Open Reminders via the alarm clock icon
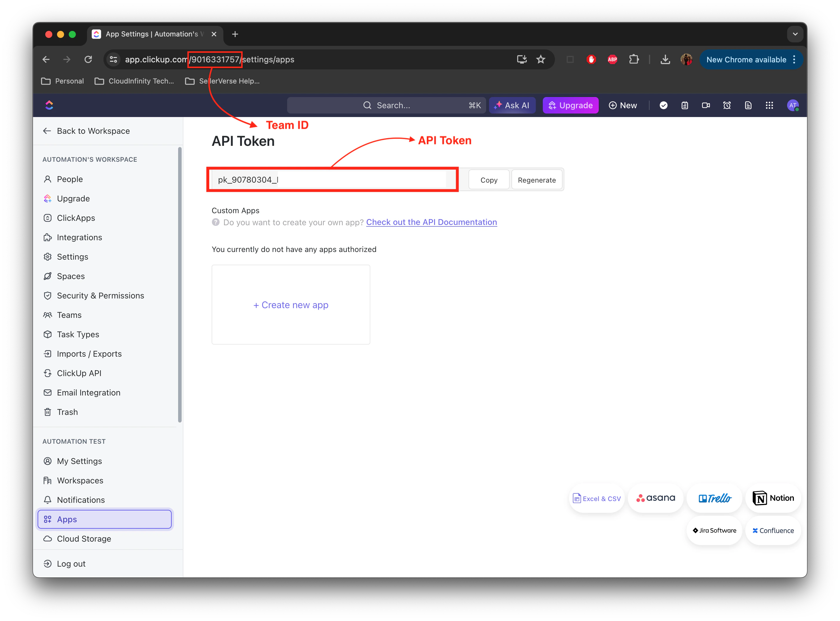This screenshot has width=840, height=621. (727, 105)
